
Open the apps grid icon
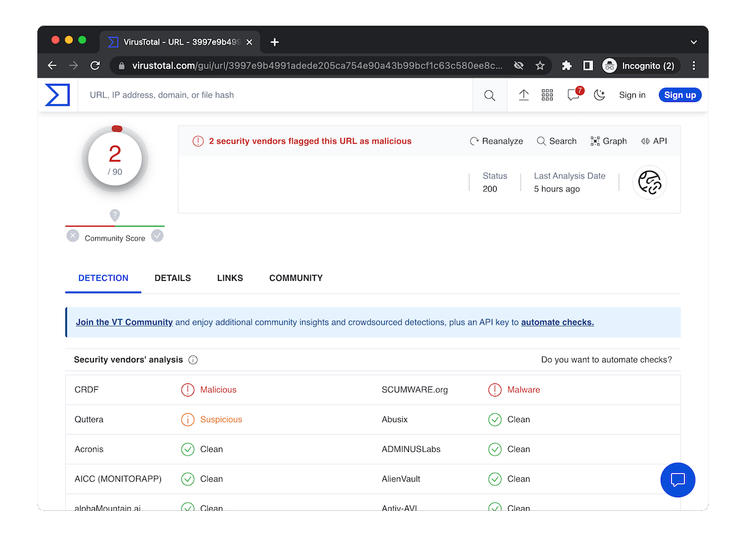(x=547, y=95)
